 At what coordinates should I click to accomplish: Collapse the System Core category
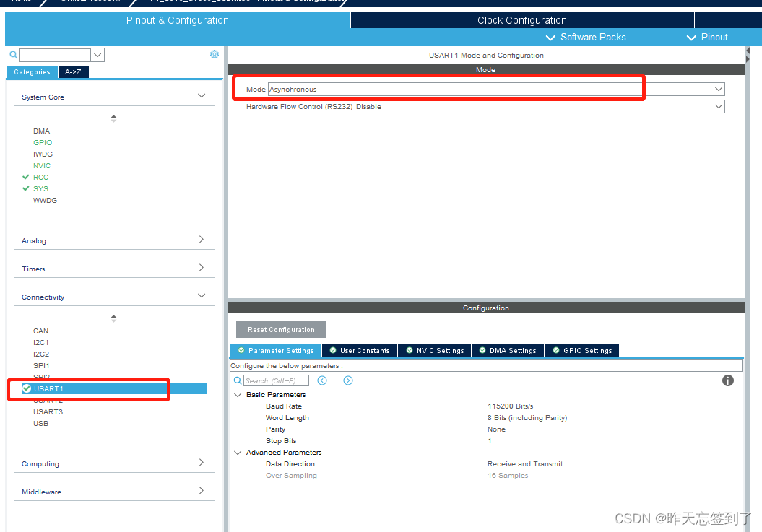click(x=202, y=96)
